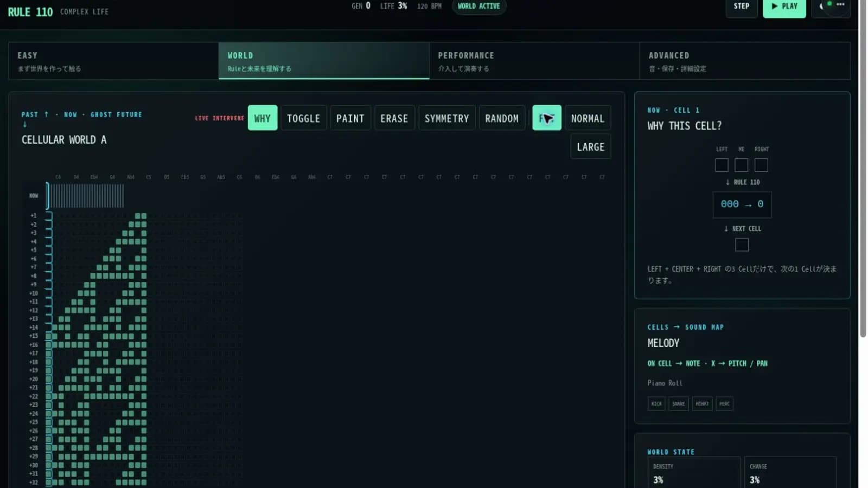Click highlighted size button left of NORMAL
The image size is (868, 488).
tap(546, 118)
